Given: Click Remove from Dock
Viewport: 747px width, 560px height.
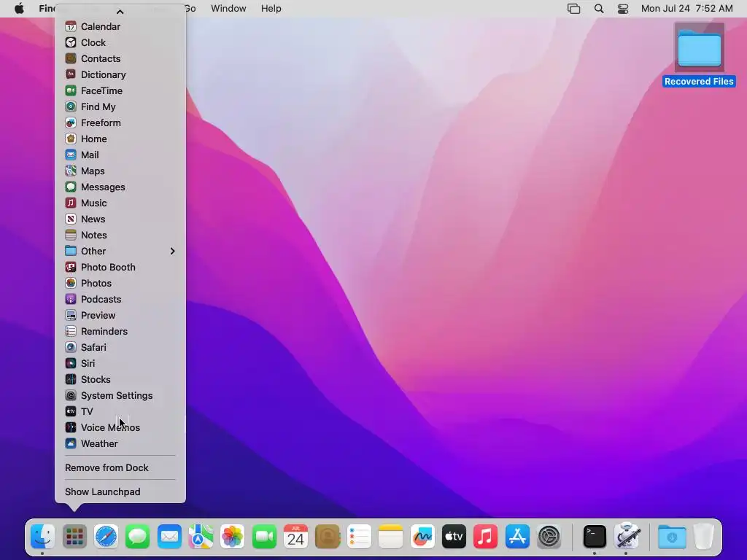Looking at the screenshot, I should [120, 467].
